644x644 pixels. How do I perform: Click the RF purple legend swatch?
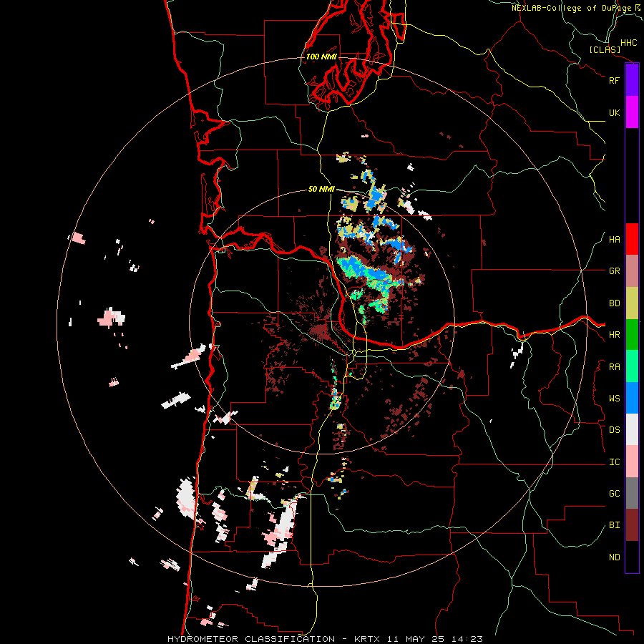click(632, 80)
